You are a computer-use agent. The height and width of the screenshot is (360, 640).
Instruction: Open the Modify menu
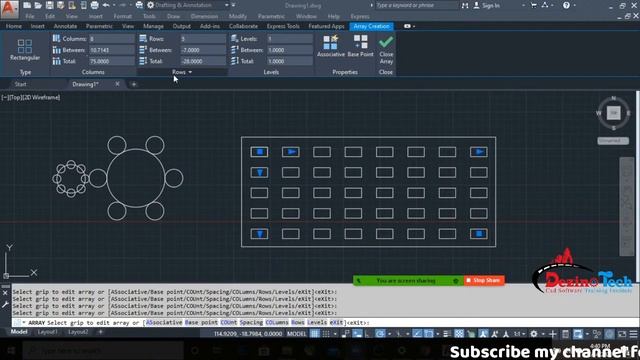[238, 16]
